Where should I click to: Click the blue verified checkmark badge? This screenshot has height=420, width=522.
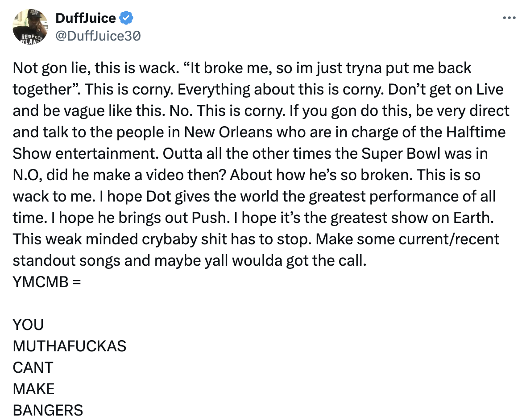pos(126,18)
